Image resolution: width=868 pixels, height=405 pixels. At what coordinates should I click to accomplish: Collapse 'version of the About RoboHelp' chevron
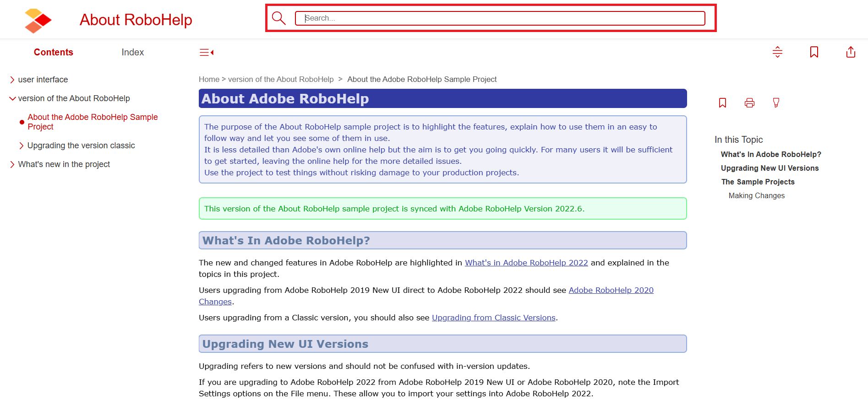12,98
